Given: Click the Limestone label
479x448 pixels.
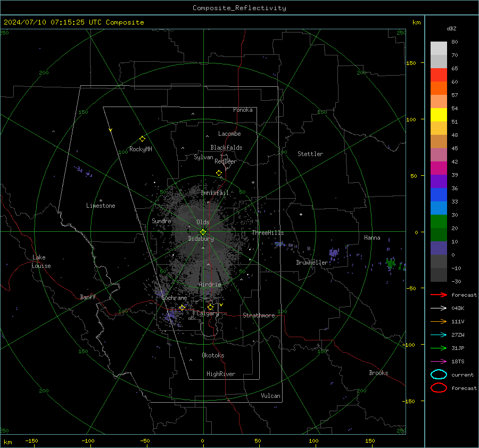Looking at the screenshot, I should pyautogui.click(x=101, y=206).
